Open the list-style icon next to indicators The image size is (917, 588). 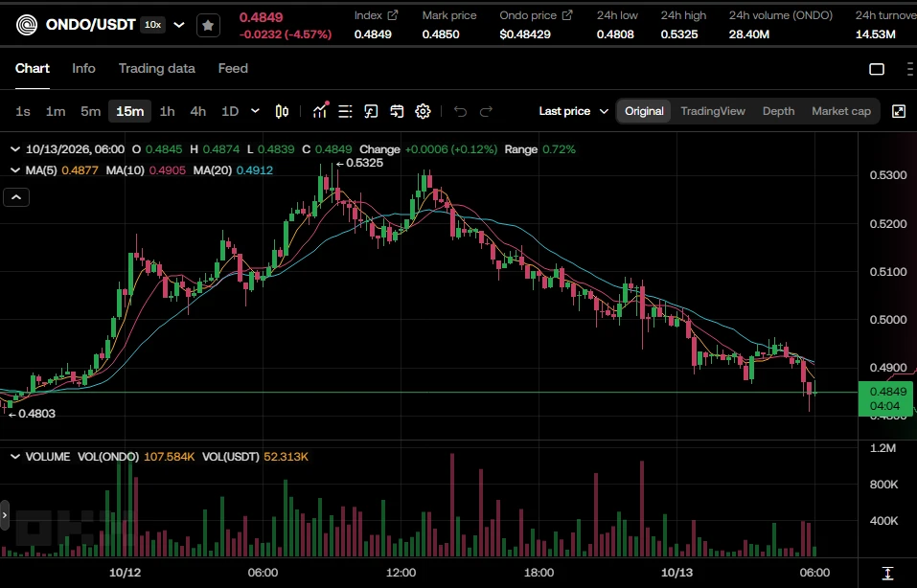(346, 111)
